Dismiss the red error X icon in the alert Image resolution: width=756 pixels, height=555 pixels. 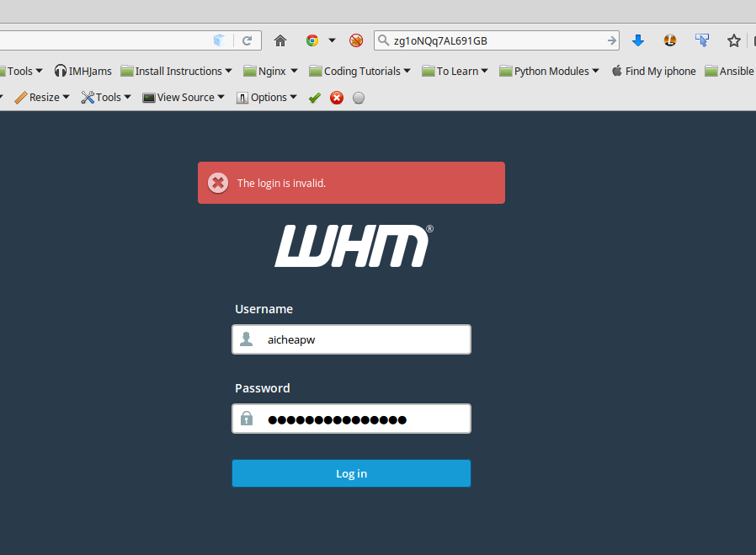(218, 183)
